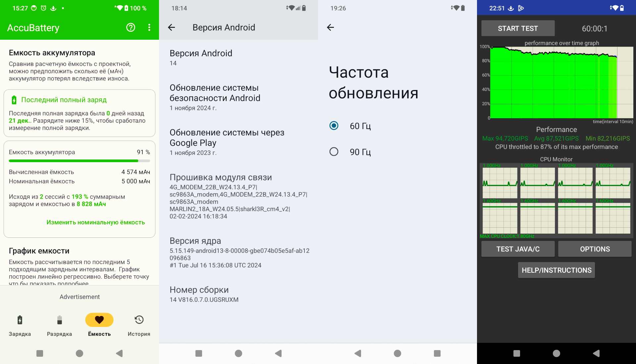
Task: Click download icon in 22:51 status bar
Action: pos(511,8)
